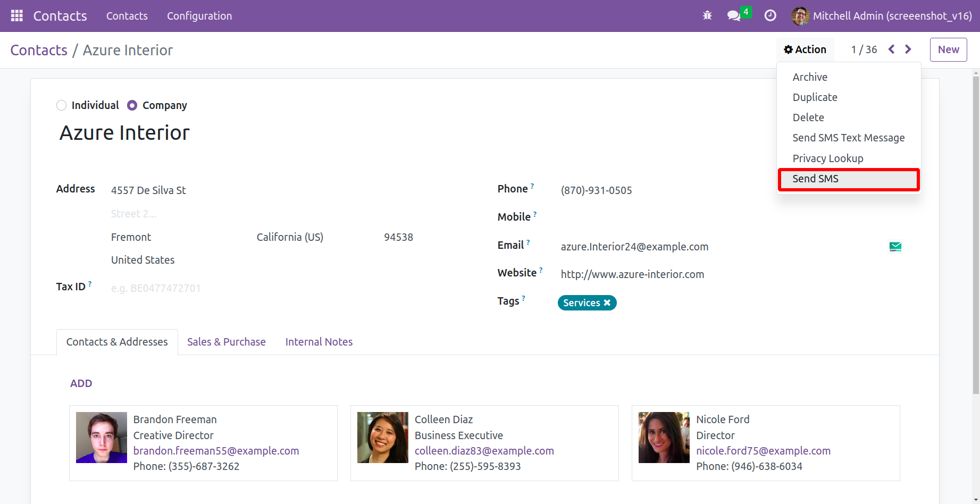Image resolution: width=980 pixels, height=504 pixels.
Task: Switch to Internal Notes tab
Action: coord(319,342)
